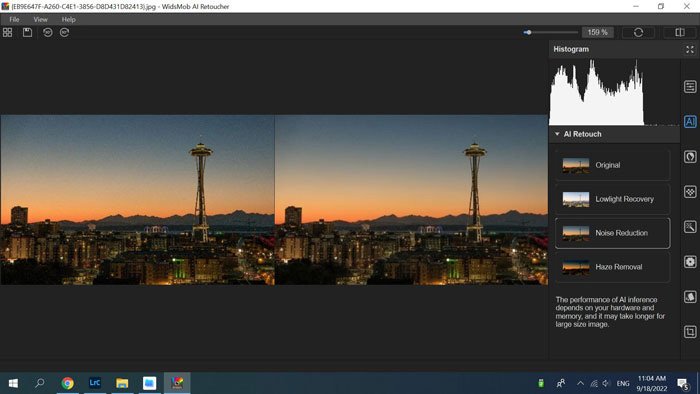Open the overlapping pages sidebar icon
This screenshot has height=394, width=700.
690,297
